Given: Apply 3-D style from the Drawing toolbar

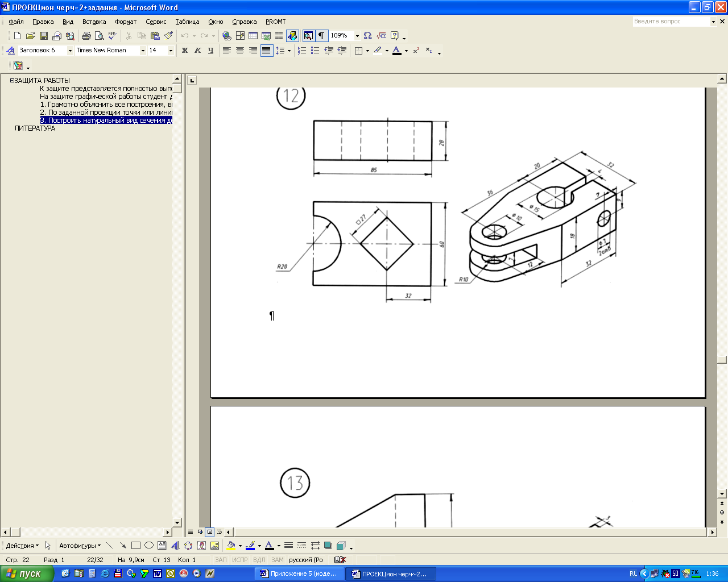Looking at the screenshot, I should click(341, 546).
